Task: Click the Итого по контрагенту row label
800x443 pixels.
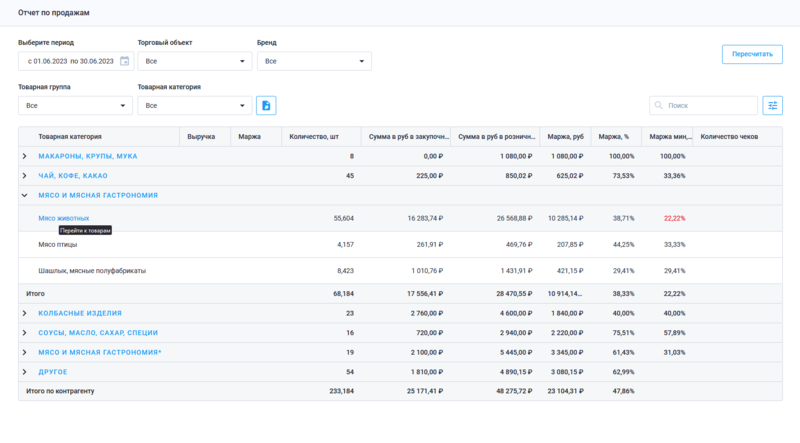Action: [x=60, y=391]
